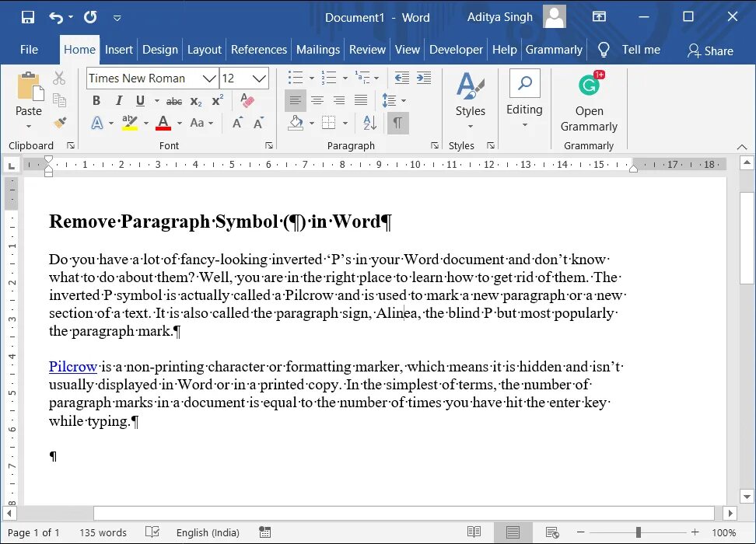Toggle Strikethrough formatting

click(x=174, y=101)
